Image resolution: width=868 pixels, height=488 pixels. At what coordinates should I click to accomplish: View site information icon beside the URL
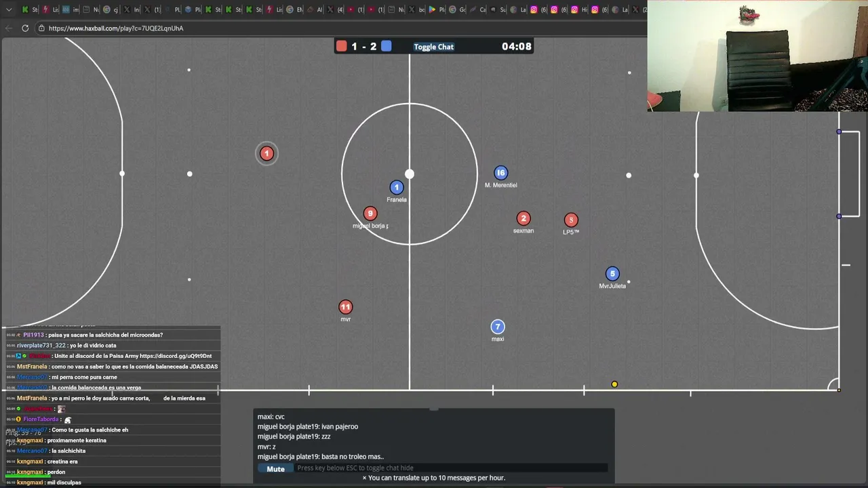[x=41, y=28]
